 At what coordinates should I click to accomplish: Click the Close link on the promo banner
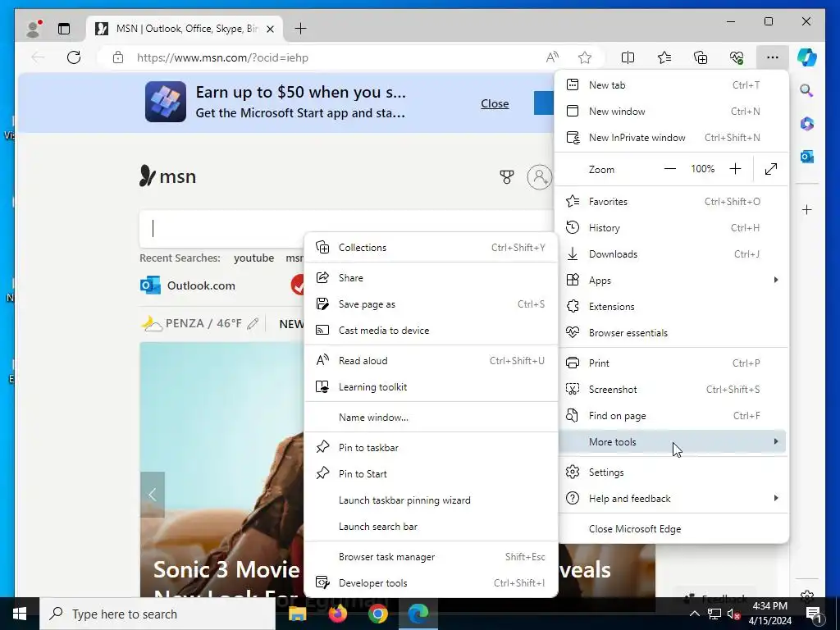point(495,103)
